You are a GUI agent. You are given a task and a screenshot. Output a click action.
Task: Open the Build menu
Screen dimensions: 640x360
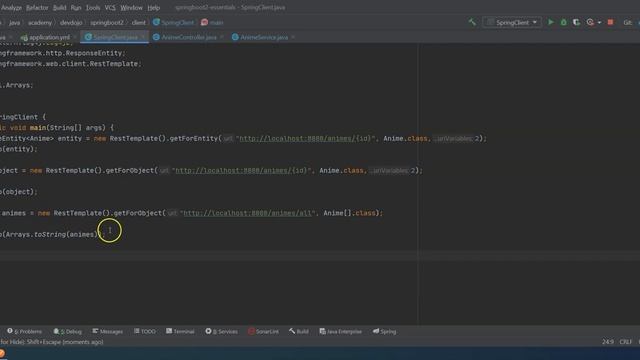pyautogui.click(x=60, y=8)
